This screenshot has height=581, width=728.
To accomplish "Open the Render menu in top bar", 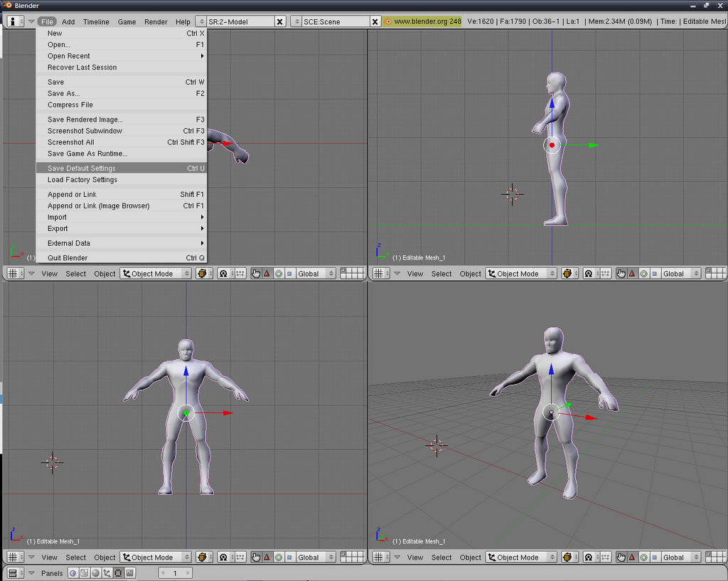I will (156, 22).
